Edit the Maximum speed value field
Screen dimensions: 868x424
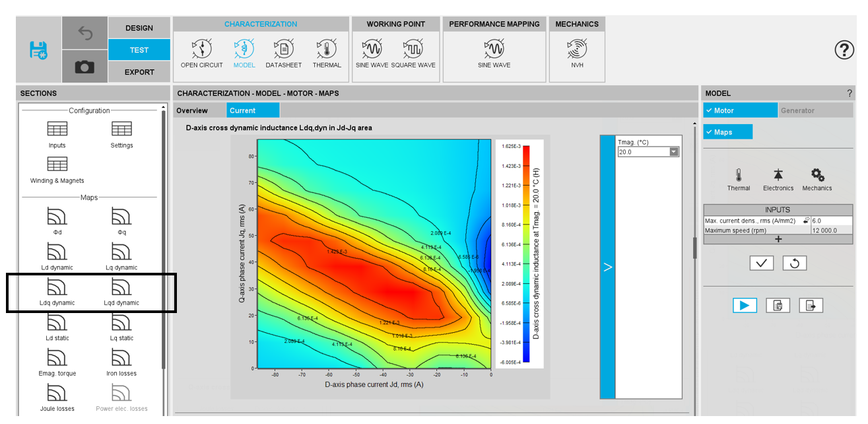coord(832,230)
